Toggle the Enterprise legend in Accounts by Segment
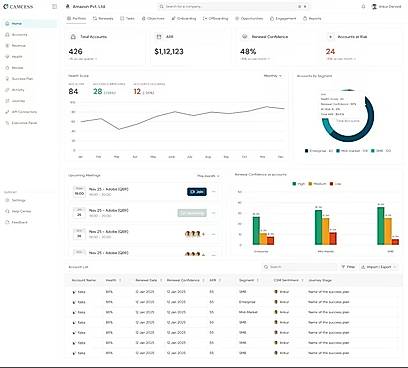This screenshot has height=368, width=408. (x=319, y=151)
